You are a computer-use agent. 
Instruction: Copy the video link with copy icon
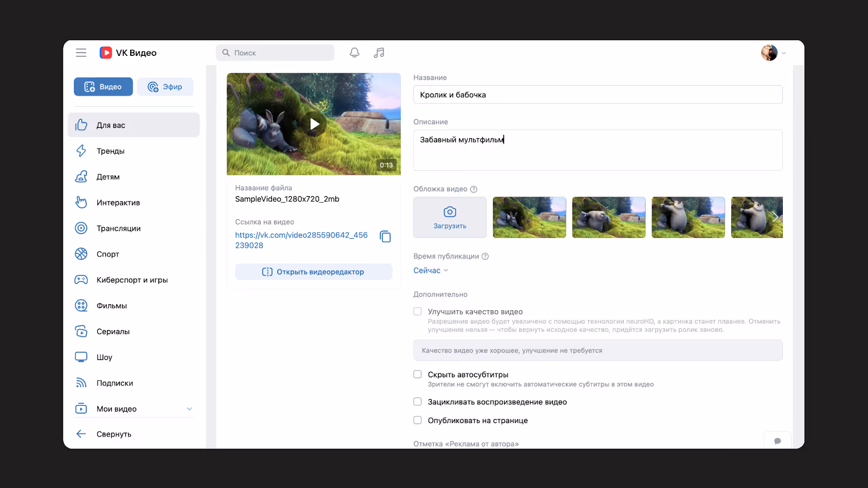pos(385,236)
